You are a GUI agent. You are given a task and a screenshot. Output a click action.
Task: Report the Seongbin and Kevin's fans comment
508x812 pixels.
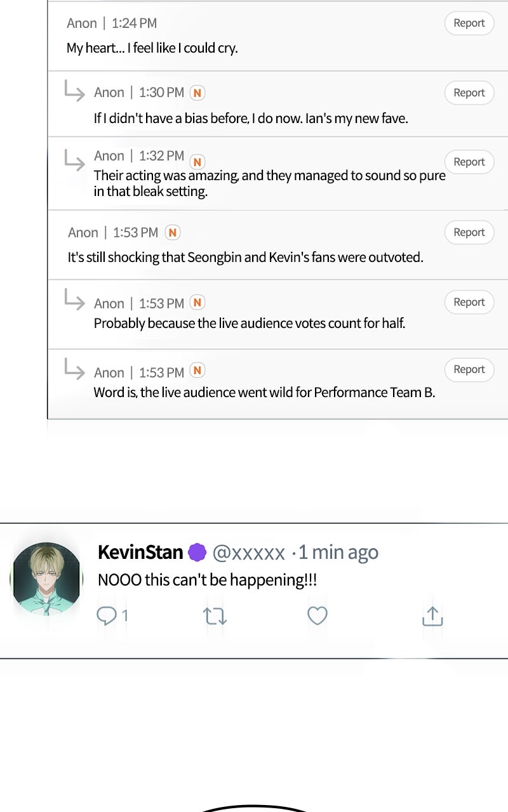[x=469, y=232]
